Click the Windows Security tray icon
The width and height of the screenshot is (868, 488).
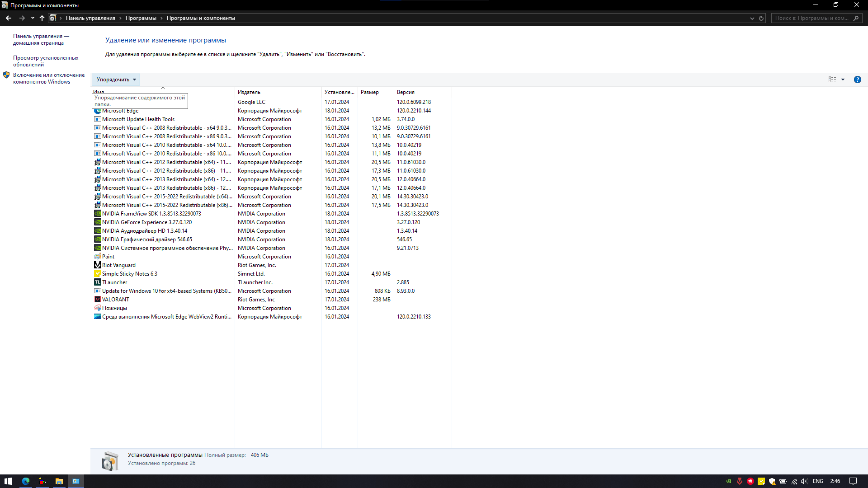coord(772,481)
